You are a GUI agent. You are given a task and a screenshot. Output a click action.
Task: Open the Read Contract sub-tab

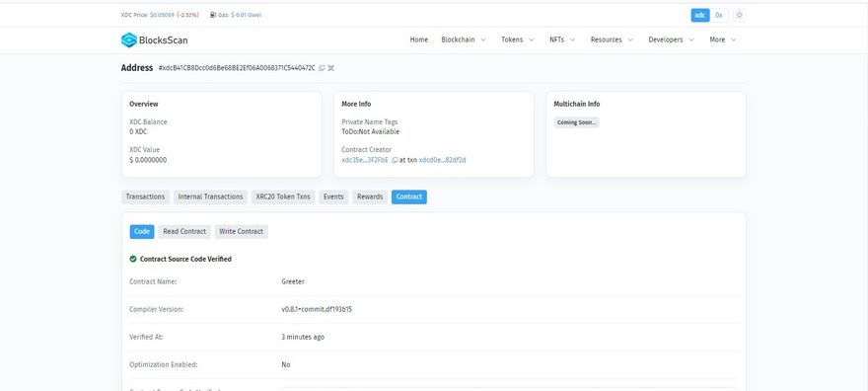pyautogui.click(x=184, y=231)
